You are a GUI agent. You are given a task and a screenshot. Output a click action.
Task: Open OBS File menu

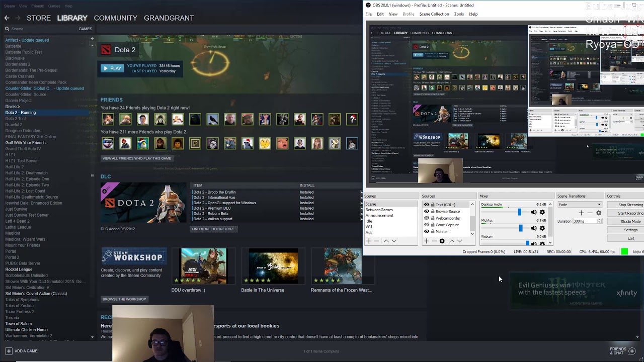coord(369,14)
